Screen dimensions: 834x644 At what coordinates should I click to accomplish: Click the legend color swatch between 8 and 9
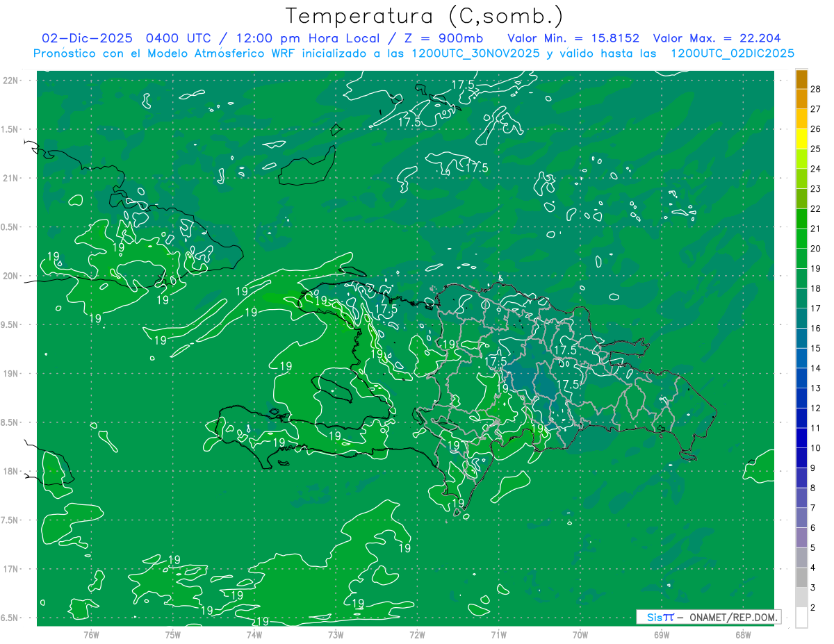click(x=801, y=478)
